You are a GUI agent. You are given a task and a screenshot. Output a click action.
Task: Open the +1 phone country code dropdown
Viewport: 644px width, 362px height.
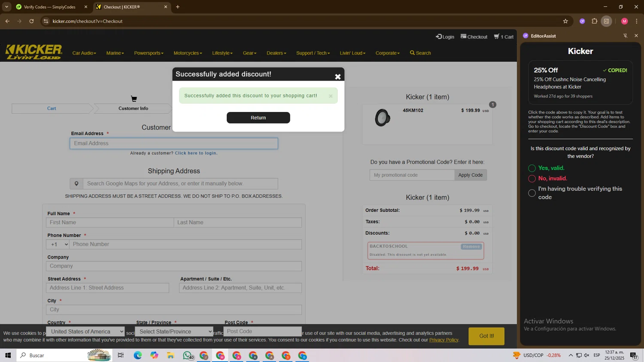pos(58,244)
